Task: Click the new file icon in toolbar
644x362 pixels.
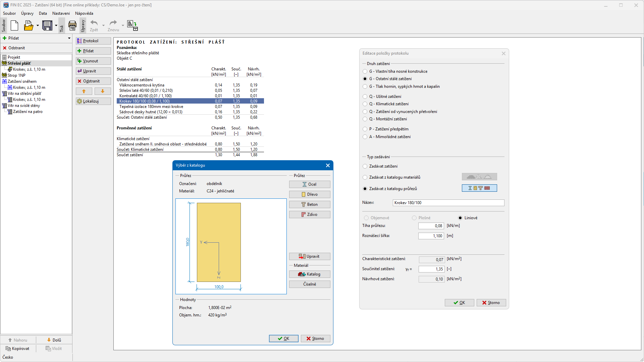Action: [x=14, y=25]
